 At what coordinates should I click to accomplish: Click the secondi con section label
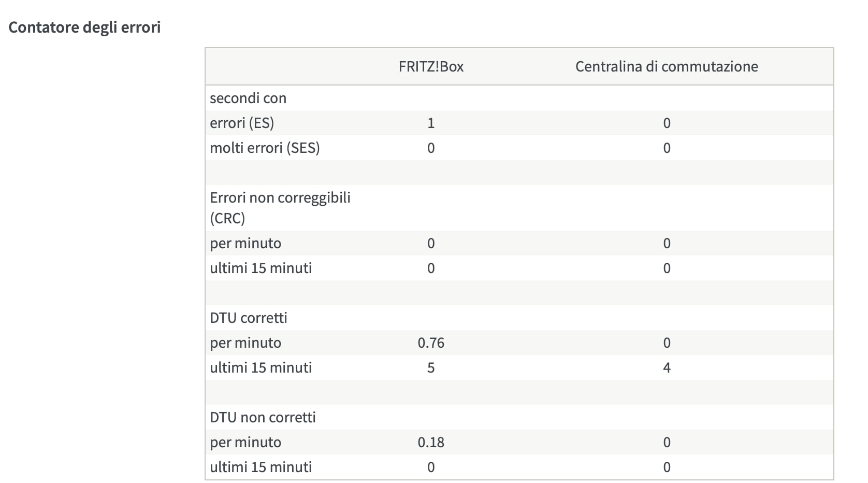(248, 98)
